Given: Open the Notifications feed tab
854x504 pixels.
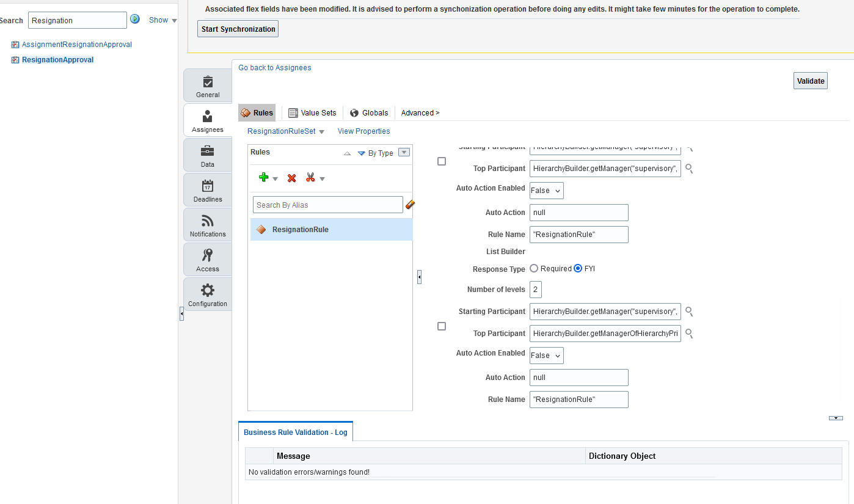Looking at the screenshot, I should 208,225.
